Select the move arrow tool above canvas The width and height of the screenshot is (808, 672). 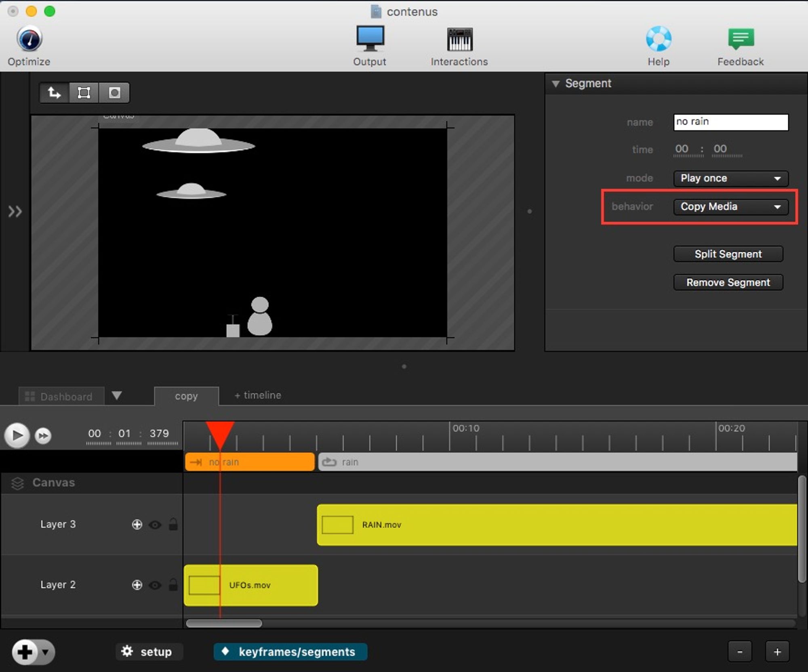coord(55,93)
